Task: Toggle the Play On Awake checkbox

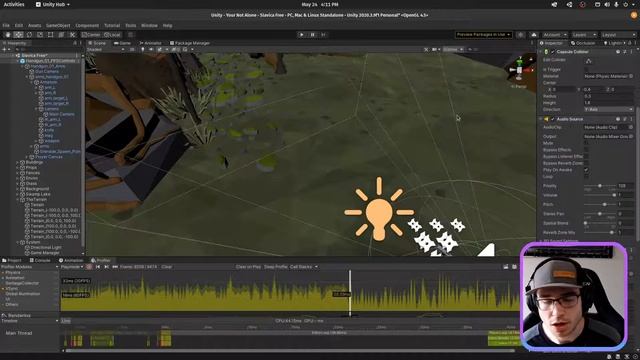Action: (x=587, y=170)
